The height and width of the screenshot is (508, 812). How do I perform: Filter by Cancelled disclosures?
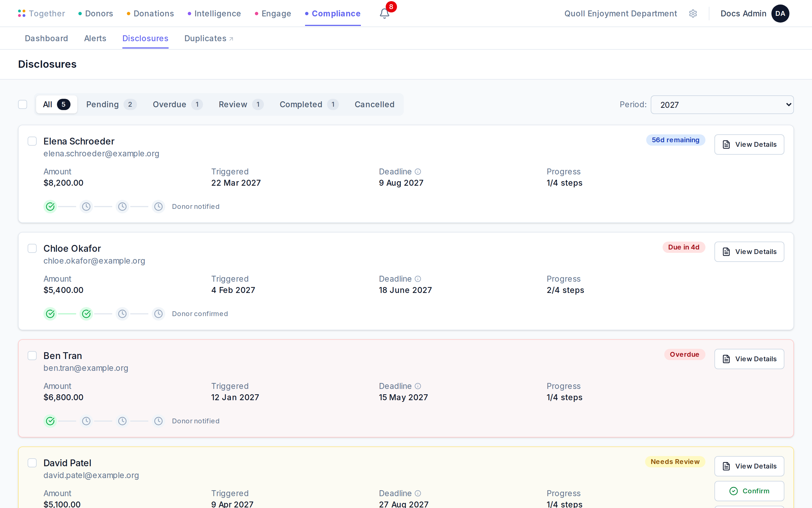pos(374,104)
